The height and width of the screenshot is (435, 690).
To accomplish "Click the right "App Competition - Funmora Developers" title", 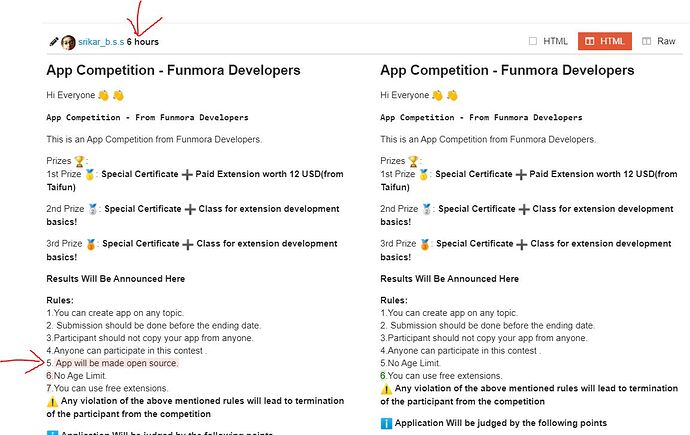I will pyautogui.click(x=507, y=71).
